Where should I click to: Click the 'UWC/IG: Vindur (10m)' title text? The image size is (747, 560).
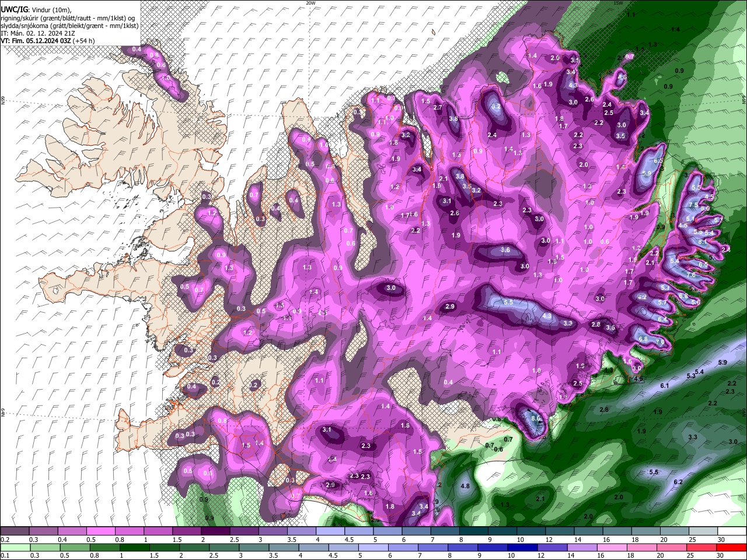click(x=36, y=10)
